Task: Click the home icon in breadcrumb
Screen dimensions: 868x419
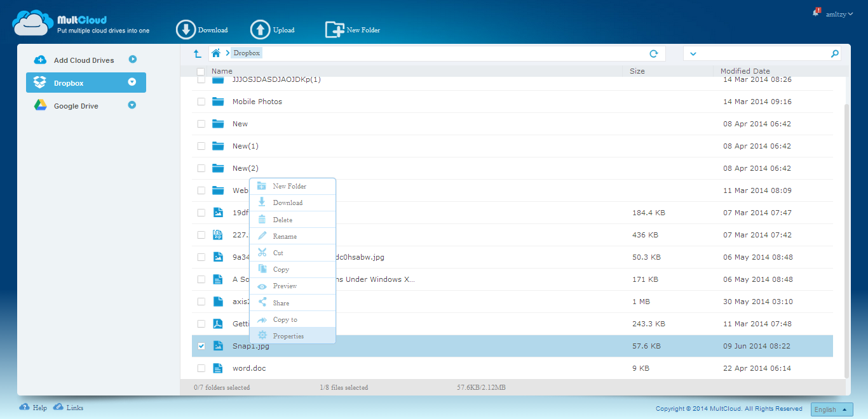Action: pos(216,53)
